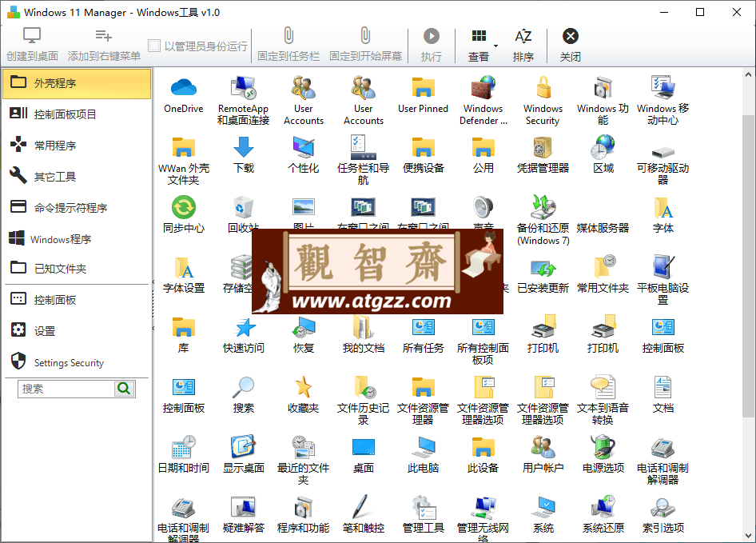
Task: Switch to 常用程序 category
Action: [x=78, y=146]
